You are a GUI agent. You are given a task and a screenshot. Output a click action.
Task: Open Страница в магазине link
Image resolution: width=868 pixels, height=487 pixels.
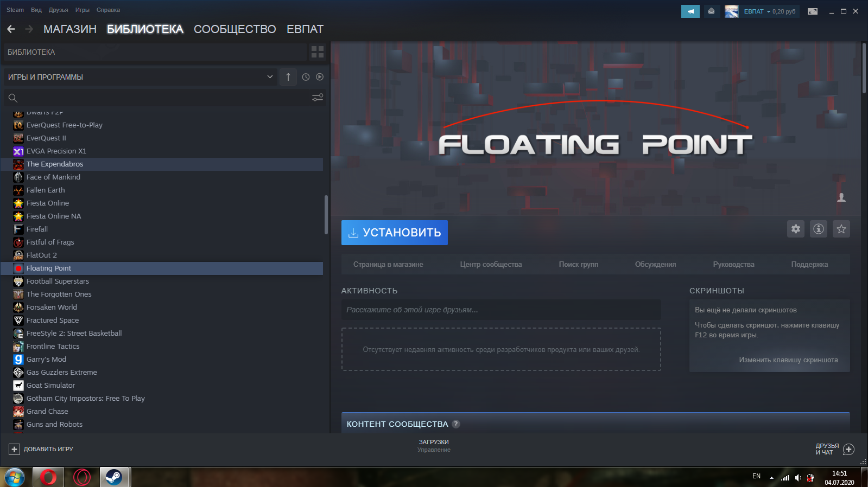tap(388, 265)
